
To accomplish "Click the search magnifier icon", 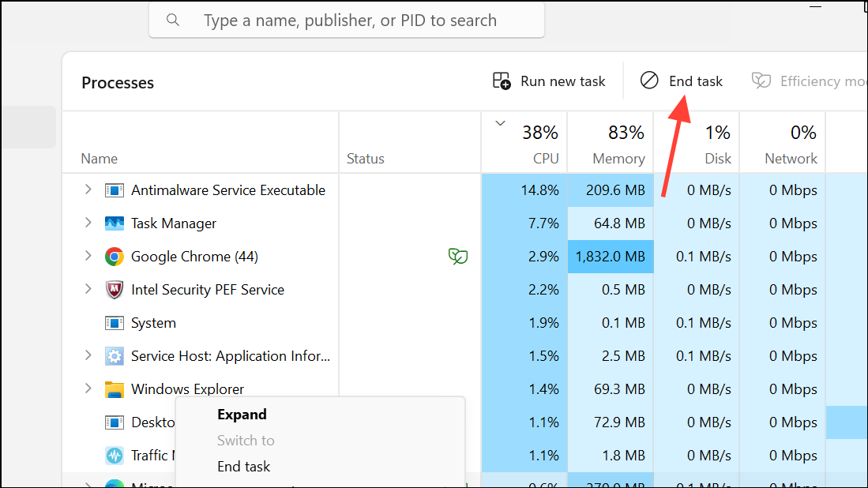I will (x=173, y=20).
